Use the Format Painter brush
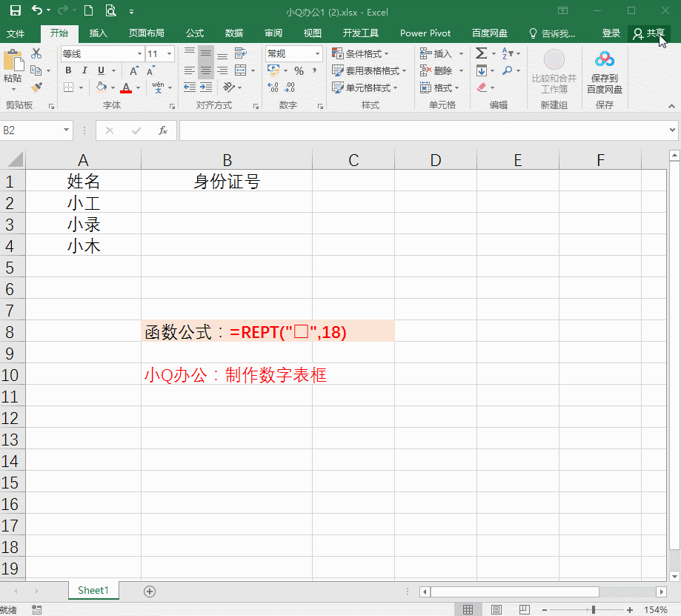The height and width of the screenshot is (616, 681). click(36, 87)
